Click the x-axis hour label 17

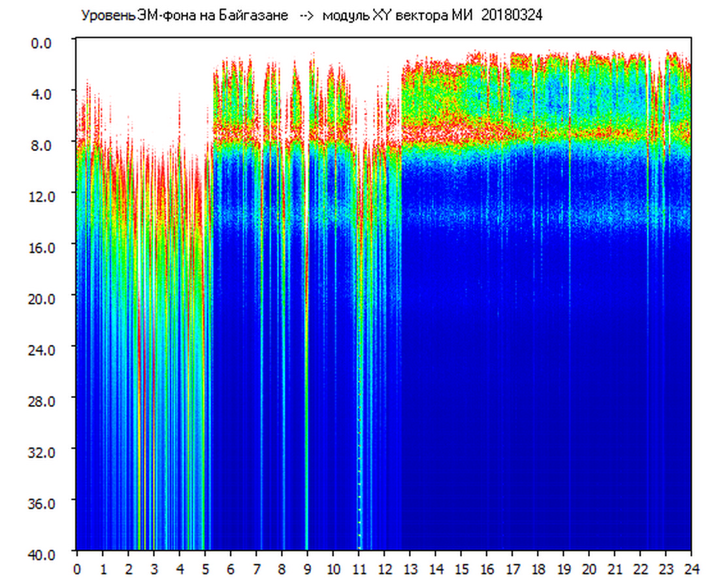pos(512,569)
